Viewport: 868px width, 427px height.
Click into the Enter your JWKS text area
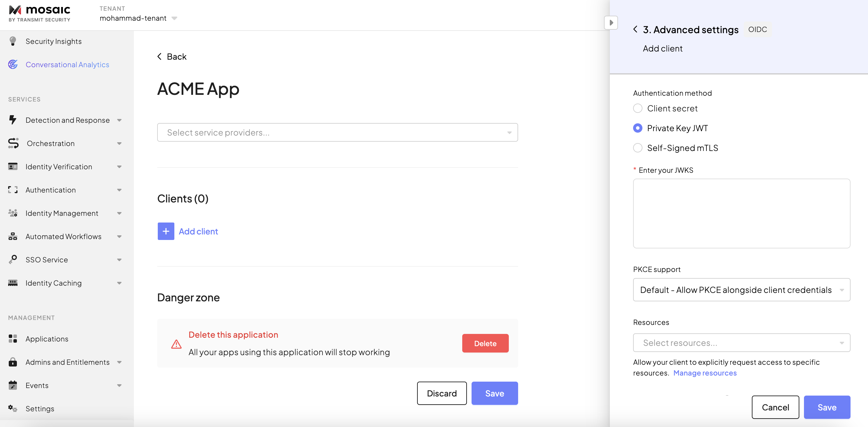click(741, 213)
